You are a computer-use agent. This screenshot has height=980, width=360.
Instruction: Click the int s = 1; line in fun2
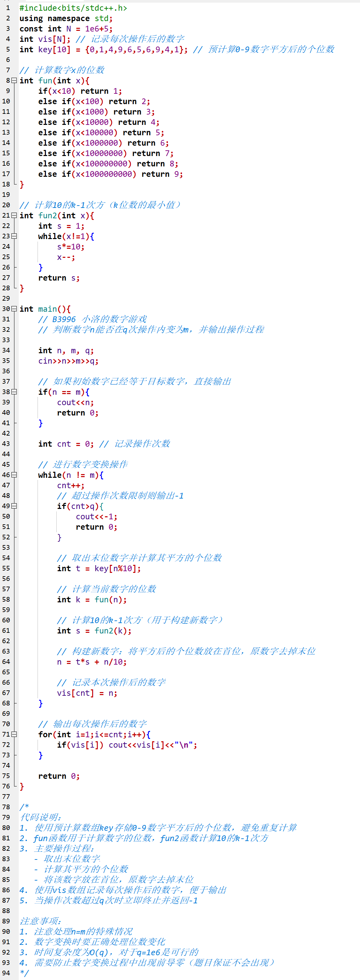pos(61,226)
